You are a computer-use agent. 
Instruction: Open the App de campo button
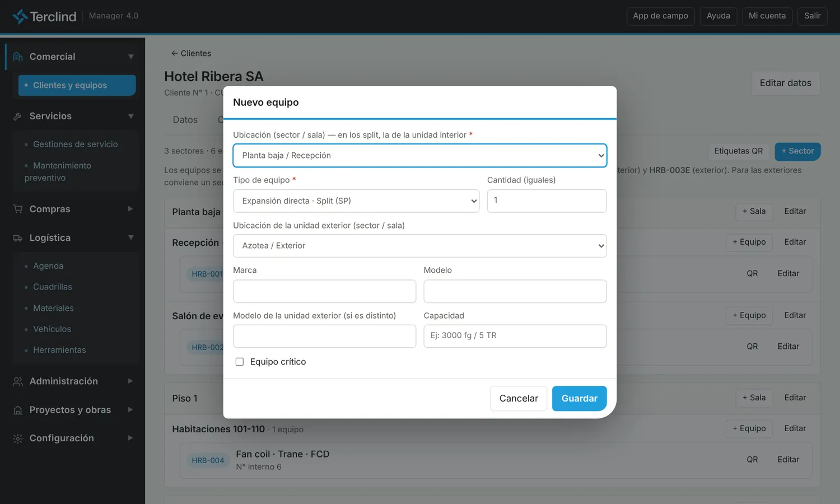pos(661,16)
